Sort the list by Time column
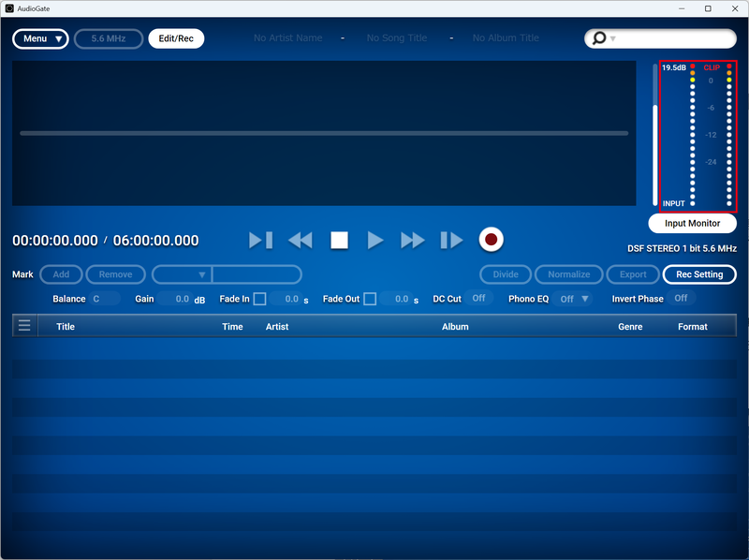Image resolution: width=749 pixels, height=560 pixels. click(x=232, y=326)
